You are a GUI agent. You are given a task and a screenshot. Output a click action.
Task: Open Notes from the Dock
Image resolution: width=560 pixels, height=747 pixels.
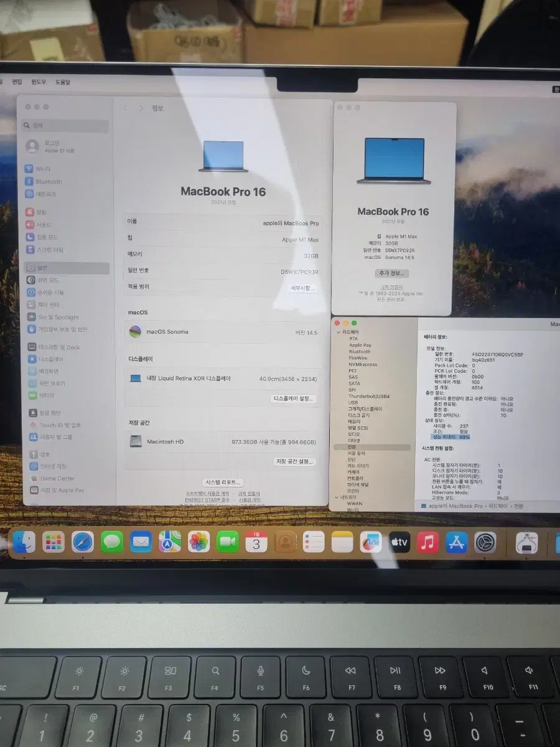point(342,542)
